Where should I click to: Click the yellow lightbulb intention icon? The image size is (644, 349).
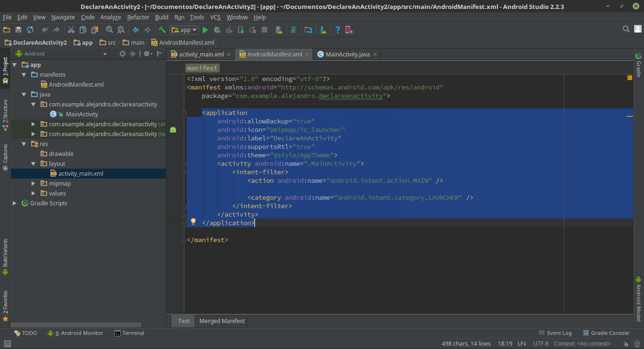pyautogui.click(x=193, y=222)
